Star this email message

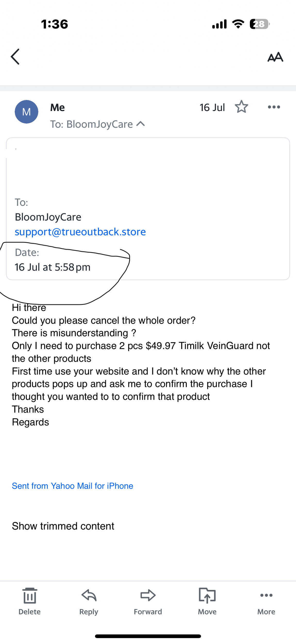point(241,107)
